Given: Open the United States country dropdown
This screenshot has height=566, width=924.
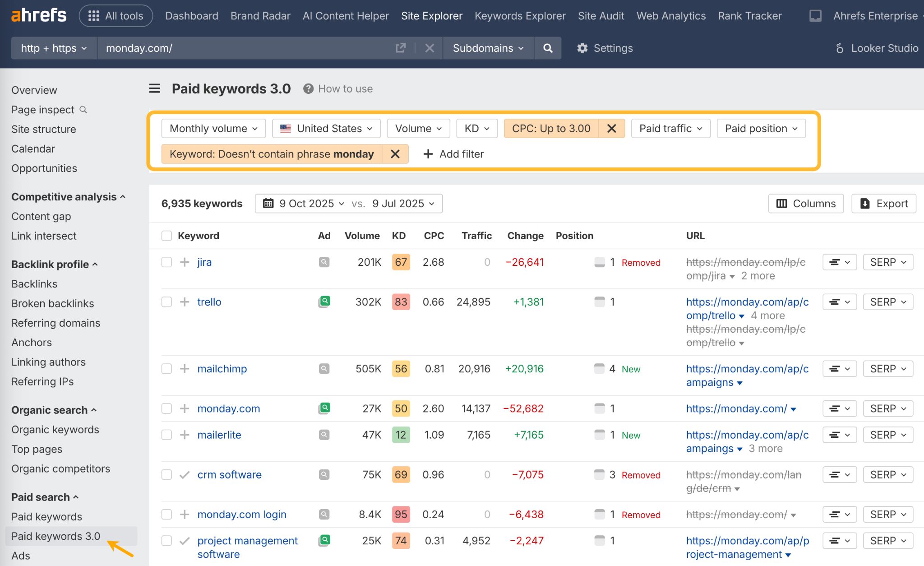Looking at the screenshot, I should (326, 129).
